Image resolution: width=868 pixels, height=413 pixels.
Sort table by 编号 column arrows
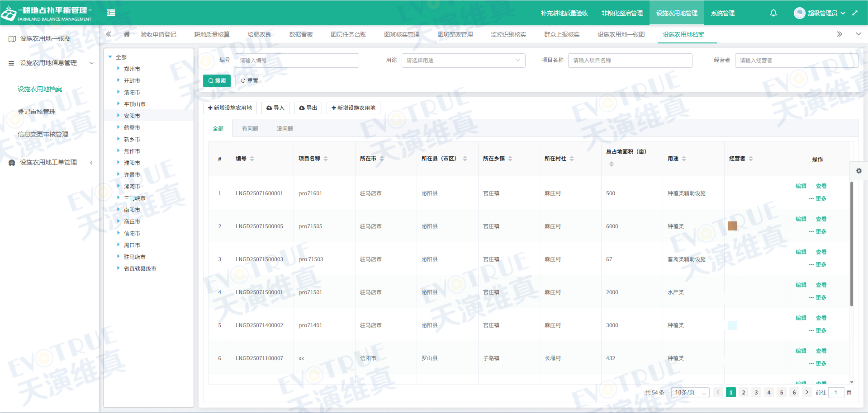point(252,159)
